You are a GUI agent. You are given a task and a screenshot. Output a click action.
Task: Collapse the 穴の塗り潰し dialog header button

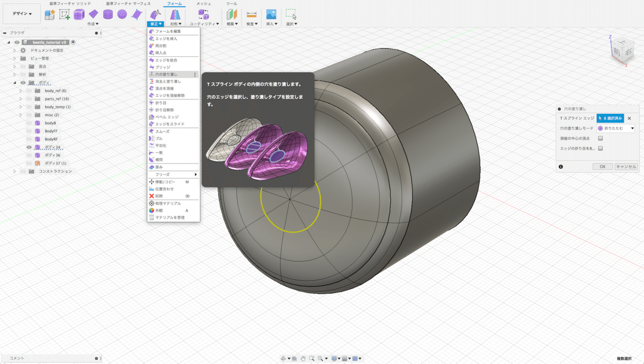[560, 108]
